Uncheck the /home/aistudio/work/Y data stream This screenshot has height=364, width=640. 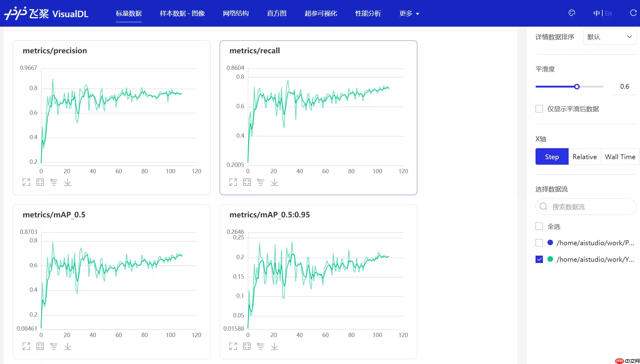coord(539,259)
